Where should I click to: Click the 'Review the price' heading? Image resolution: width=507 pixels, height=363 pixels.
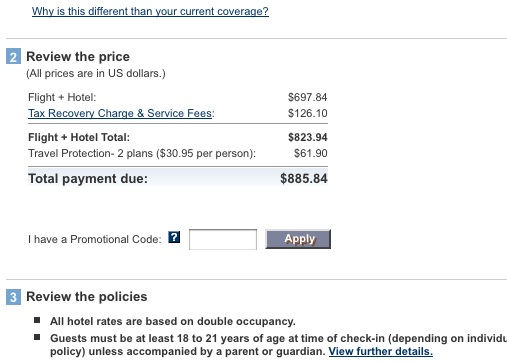coord(78,57)
